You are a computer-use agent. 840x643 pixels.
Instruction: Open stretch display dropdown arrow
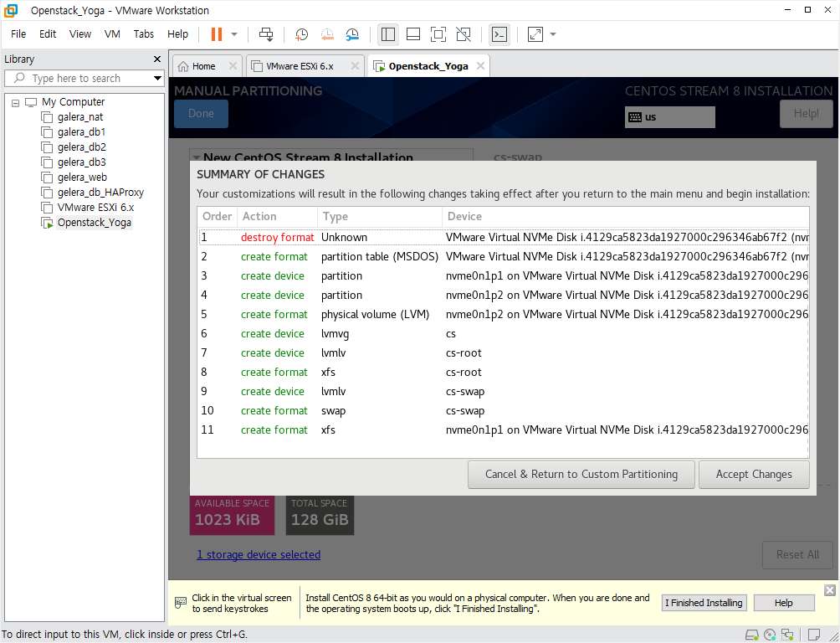(553, 34)
